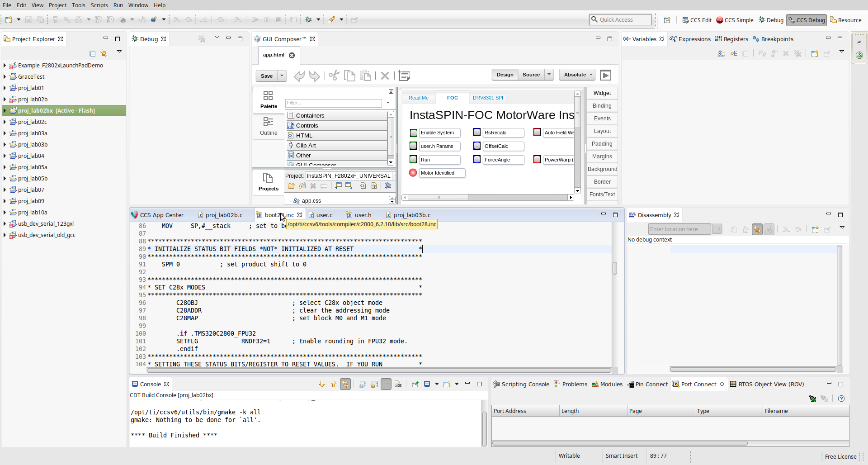Open the Palette filter dropdown arrow
868x465 pixels.
pyautogui.click(x=388, y=103)
